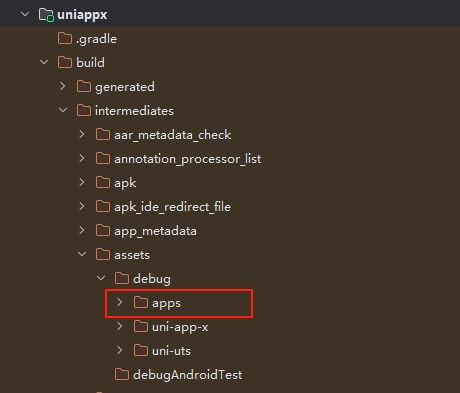Click the apk_ide_redirect_file folder icon

point(103,206)
